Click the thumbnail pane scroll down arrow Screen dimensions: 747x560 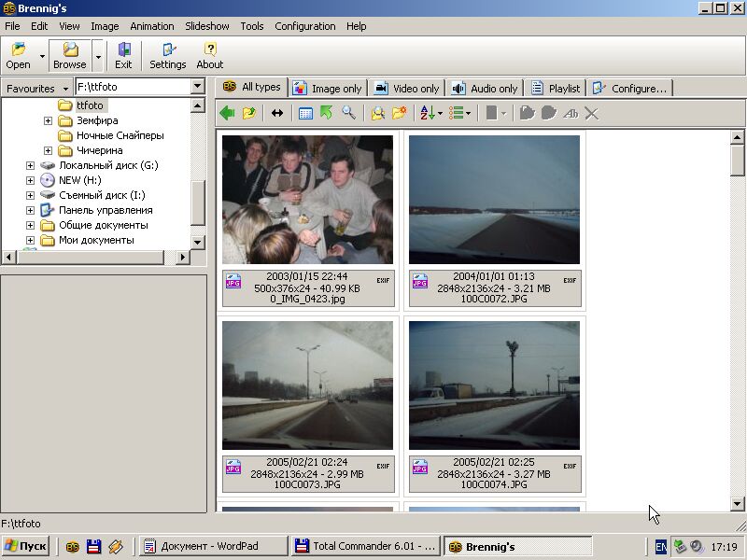coord(737,503)
